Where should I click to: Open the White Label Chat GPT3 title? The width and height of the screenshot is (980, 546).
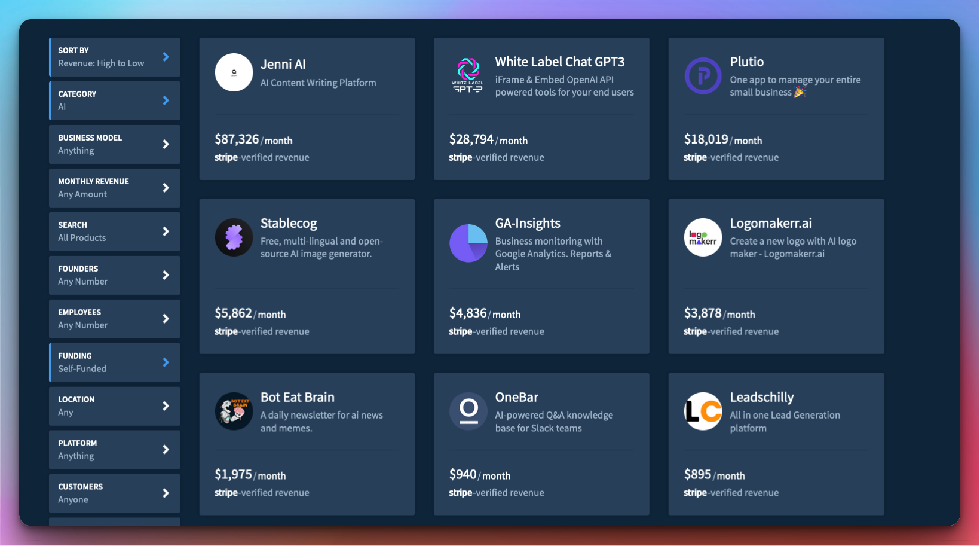pos(560,62)
